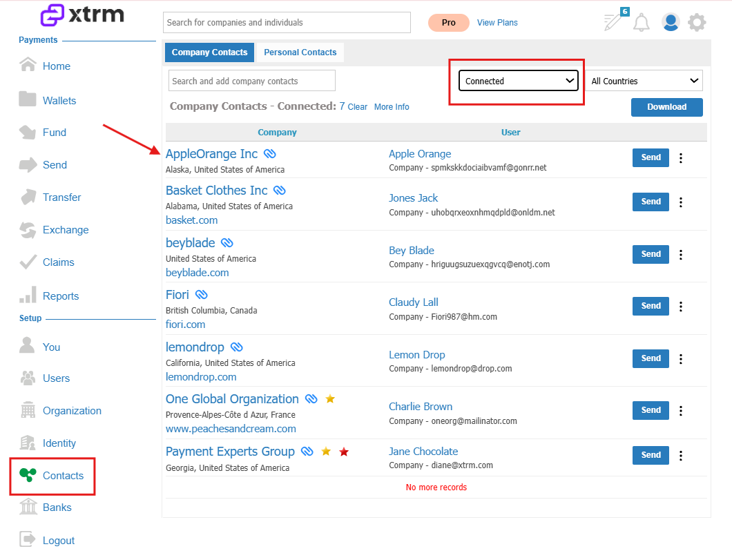Click Send for Jones Jack
Screen dimensions: 732x560
point(651,202)
